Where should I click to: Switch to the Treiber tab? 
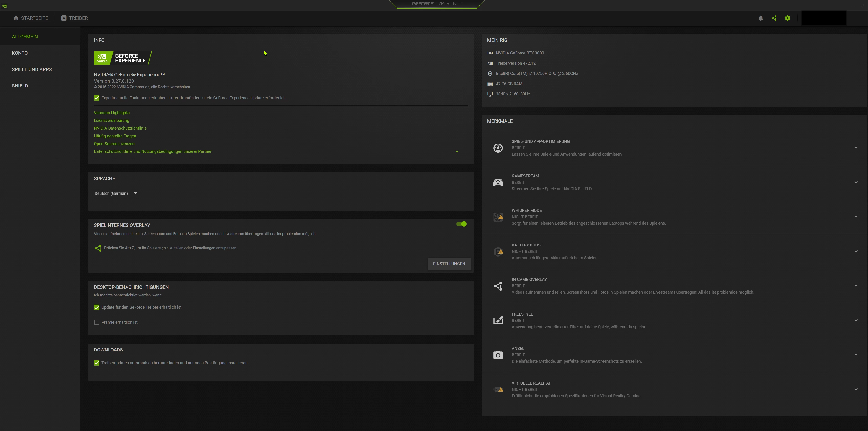(75, 18)
